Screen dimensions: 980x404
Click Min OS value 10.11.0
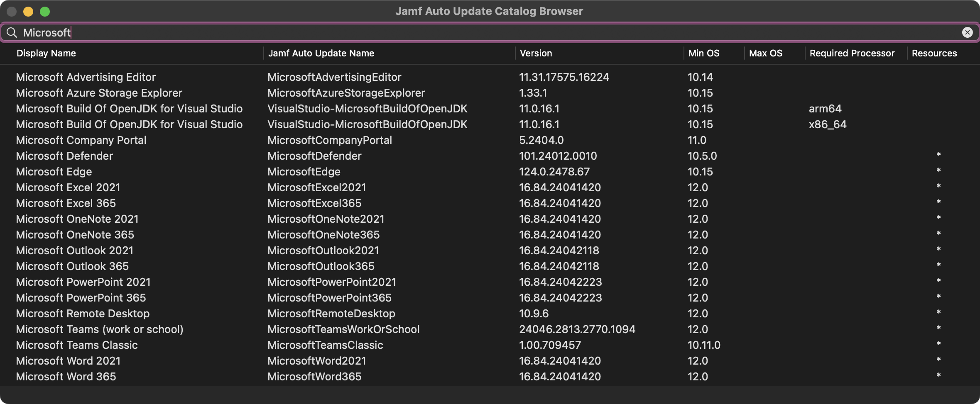pos(704,345)
